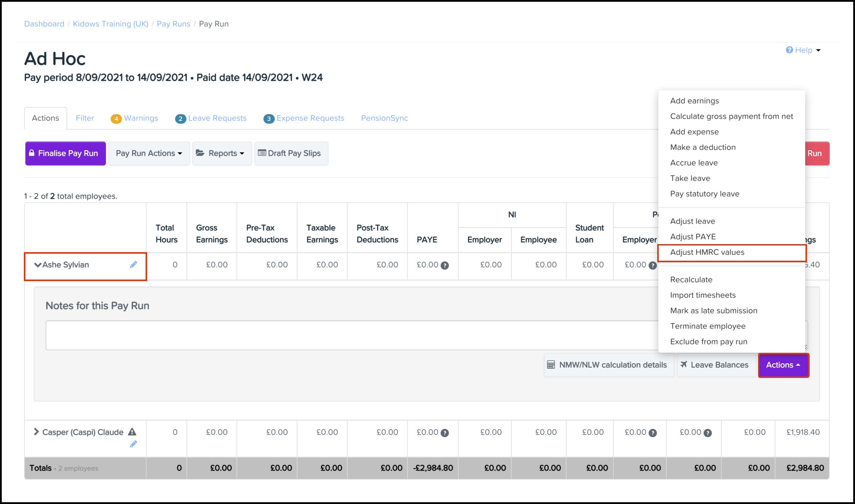Choose Exclude from pay run menu item
Image resolution: width=855 pixels, height=504 pixels.
[x=709, y=341]
